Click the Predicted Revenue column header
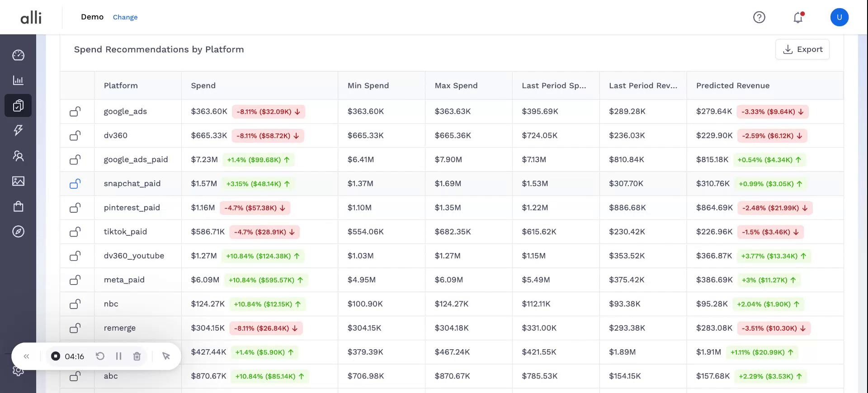 click(x=732, y=86)
